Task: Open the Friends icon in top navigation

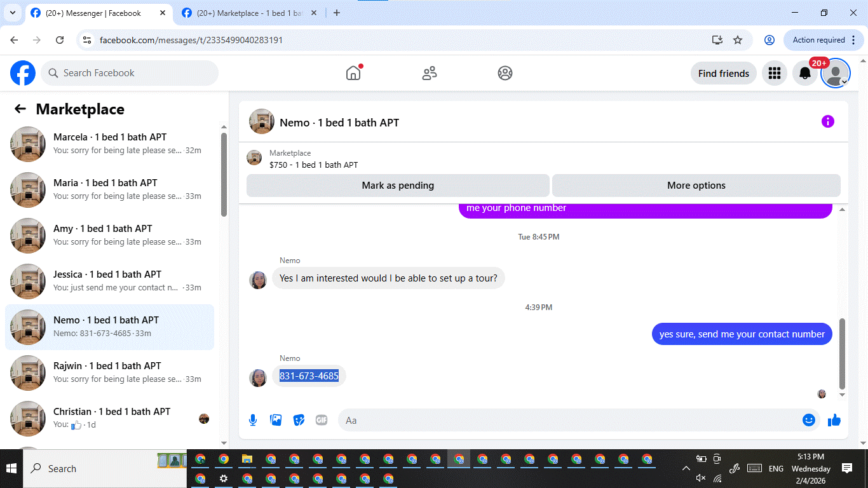Action: click(430, 73)
